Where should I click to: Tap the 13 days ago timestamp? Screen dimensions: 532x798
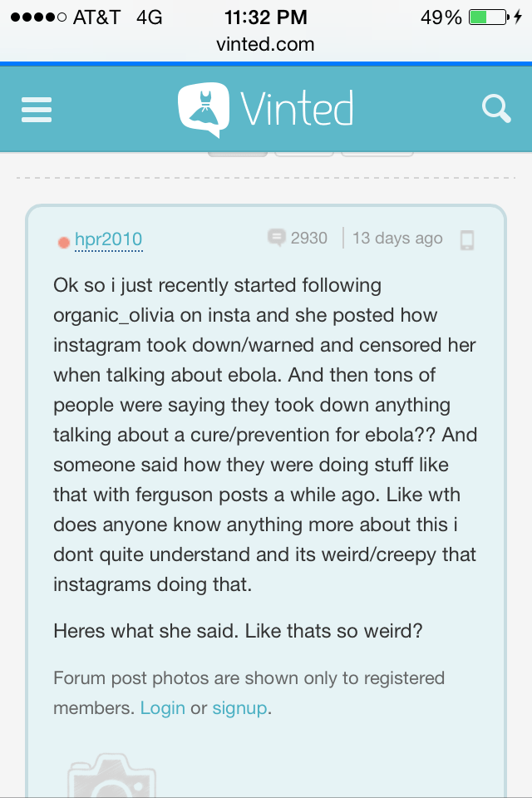pos(397,238)
